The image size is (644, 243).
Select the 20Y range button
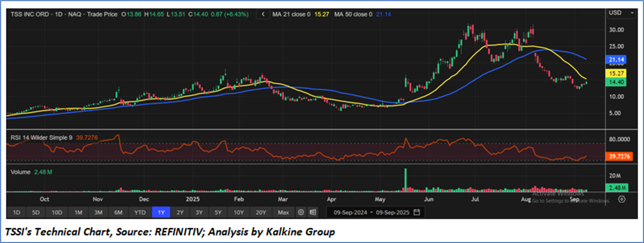point(261,212)
